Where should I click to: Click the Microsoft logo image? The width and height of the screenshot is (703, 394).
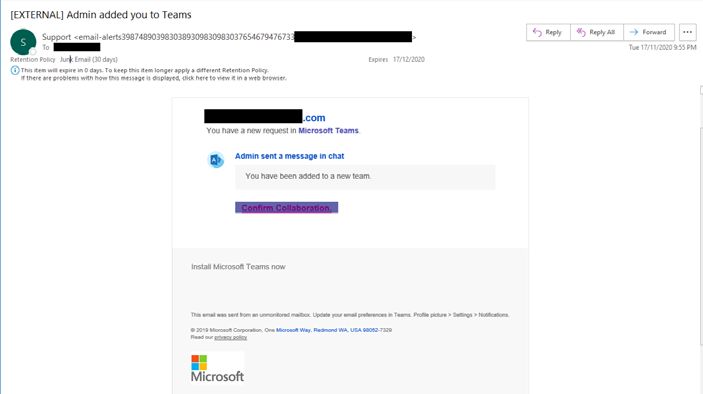tap(217, 368)
